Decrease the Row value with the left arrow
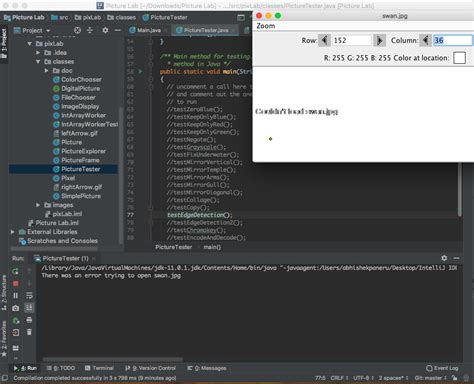The width and height of the screenshot is (474, 384). pyautogui.click(x=324, y=40)
